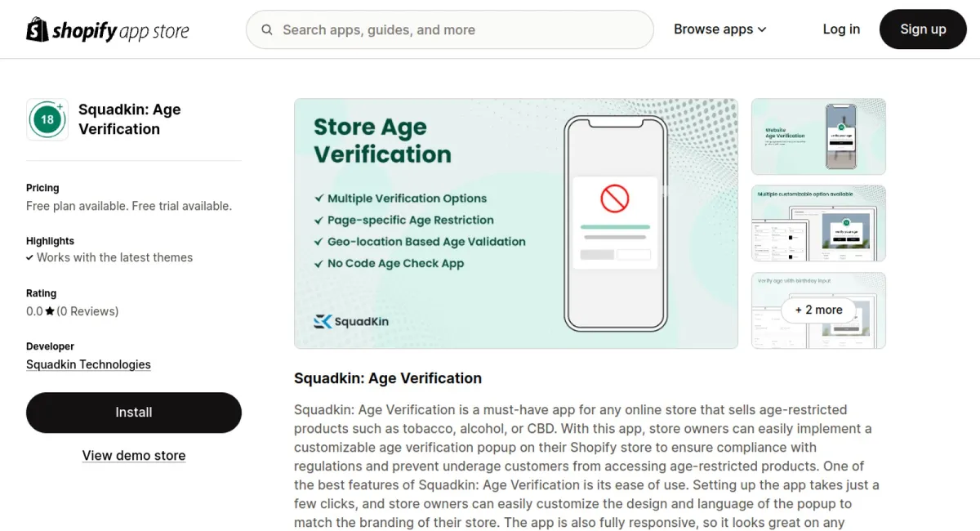Install the Squadkin Age Verification app
Viewport: 980px width, 531px height.
pos(134,413)
